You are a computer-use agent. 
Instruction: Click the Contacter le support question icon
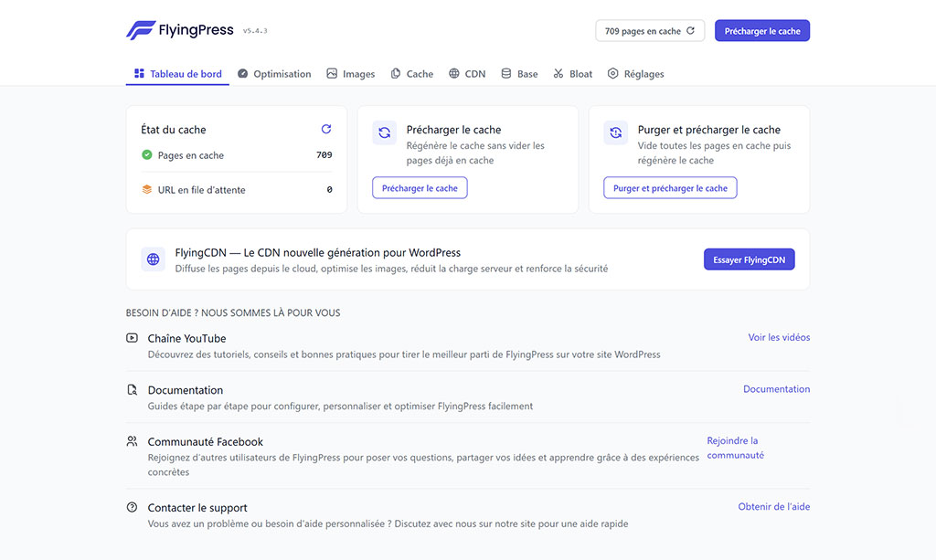pos(132,507)
